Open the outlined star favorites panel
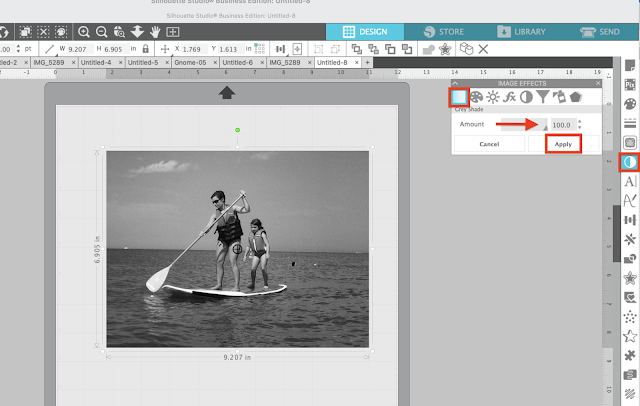Viewport: 640px width, 406px height. pyautogui.click(x=630, y=336)
